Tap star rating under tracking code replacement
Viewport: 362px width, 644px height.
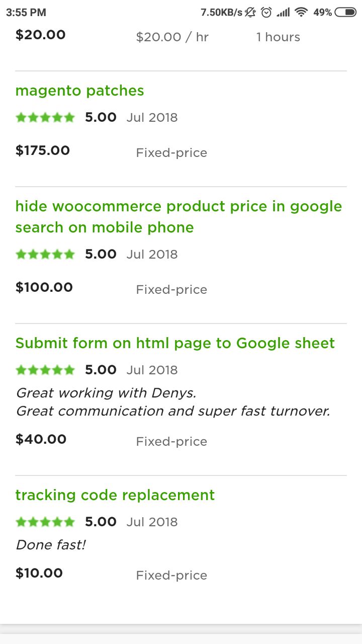click(x=45, y=522)
